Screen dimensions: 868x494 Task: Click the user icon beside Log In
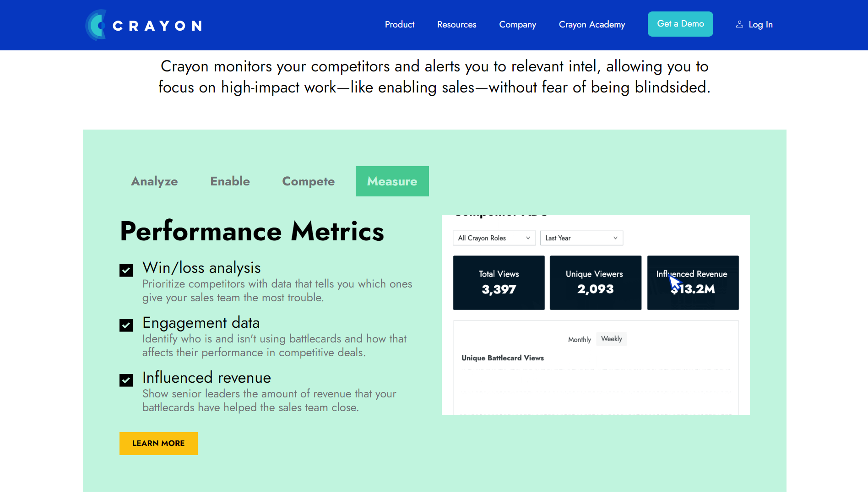(x=739, y=25)
